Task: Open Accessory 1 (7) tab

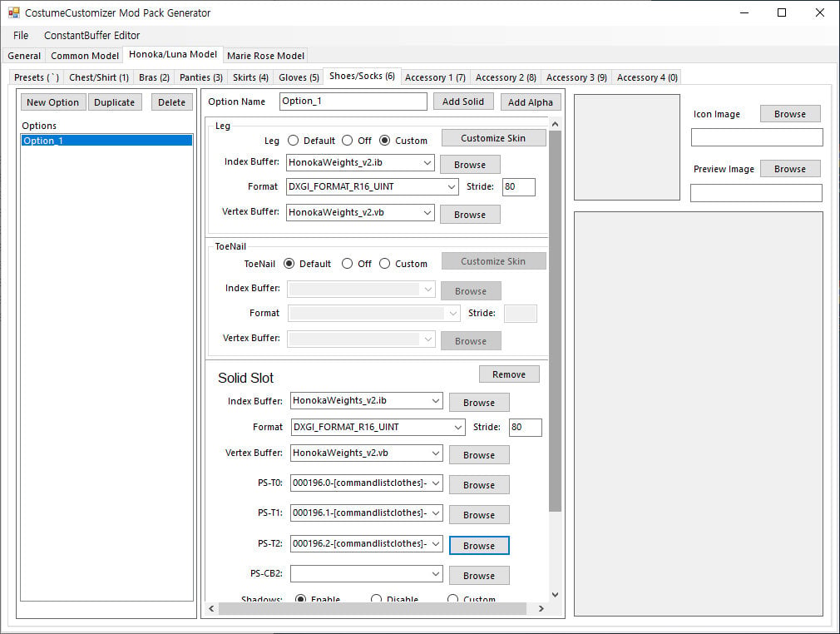Action: tap(435, 77)
